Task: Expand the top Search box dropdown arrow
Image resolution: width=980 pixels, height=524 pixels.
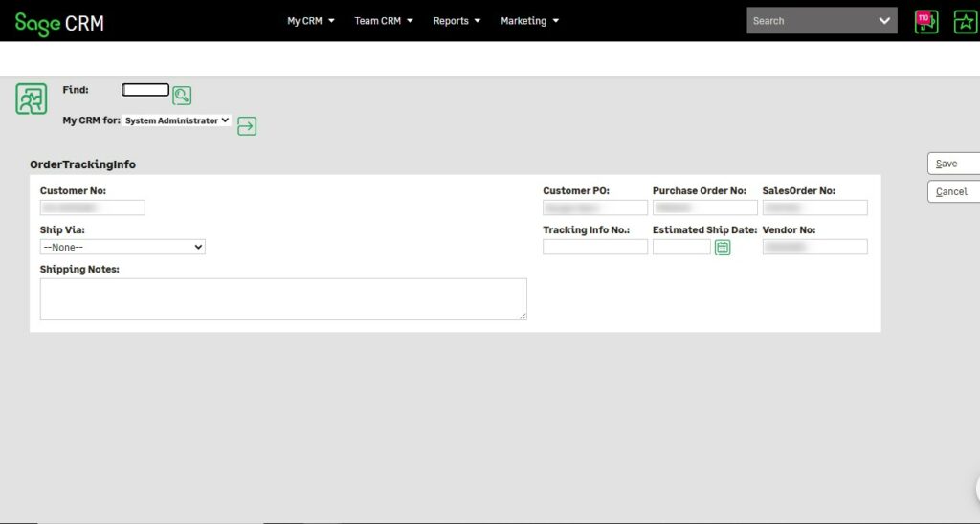Action: 884,21
